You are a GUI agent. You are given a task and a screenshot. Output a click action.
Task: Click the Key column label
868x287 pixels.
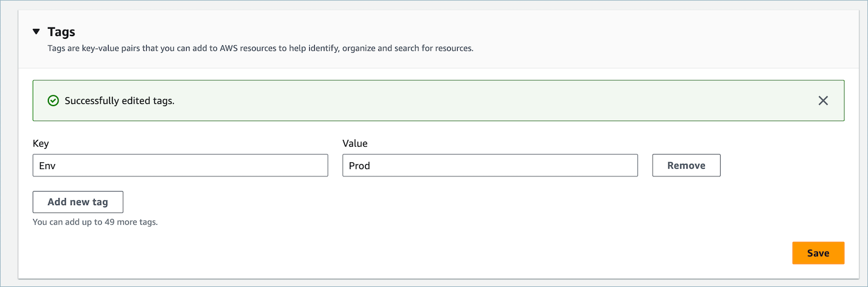pos(41,143)
